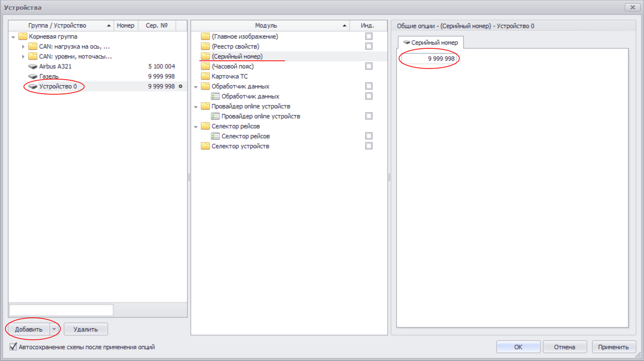This screenshot has height=361, width=644.
Task: Click the folder icon of CAN: уровни, моточасы
Action: coord(33,57)
